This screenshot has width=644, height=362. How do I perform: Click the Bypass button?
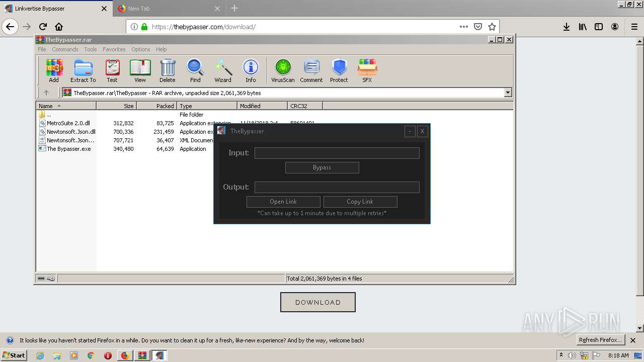[322, 167]
